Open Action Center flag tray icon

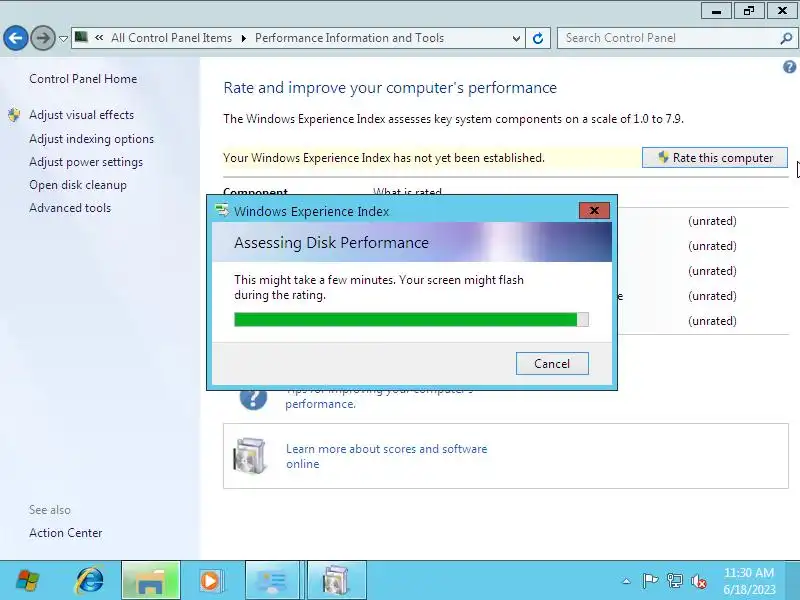(x=650, y=581)
